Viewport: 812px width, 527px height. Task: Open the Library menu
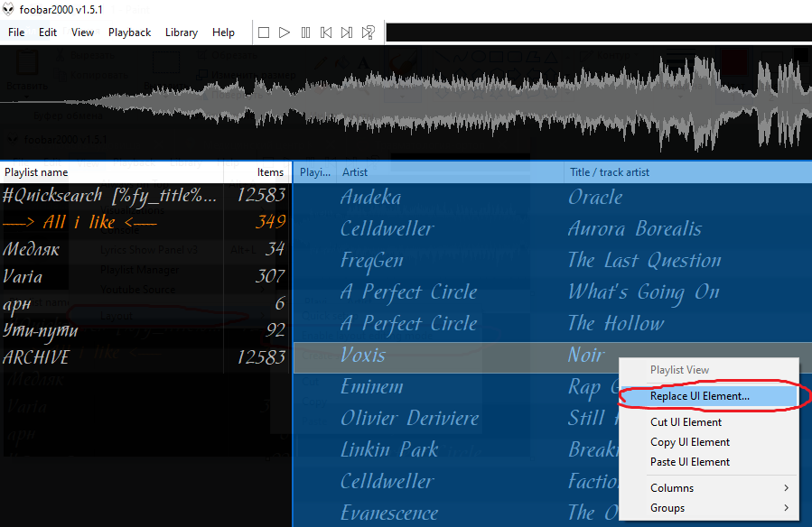point(182,32)
